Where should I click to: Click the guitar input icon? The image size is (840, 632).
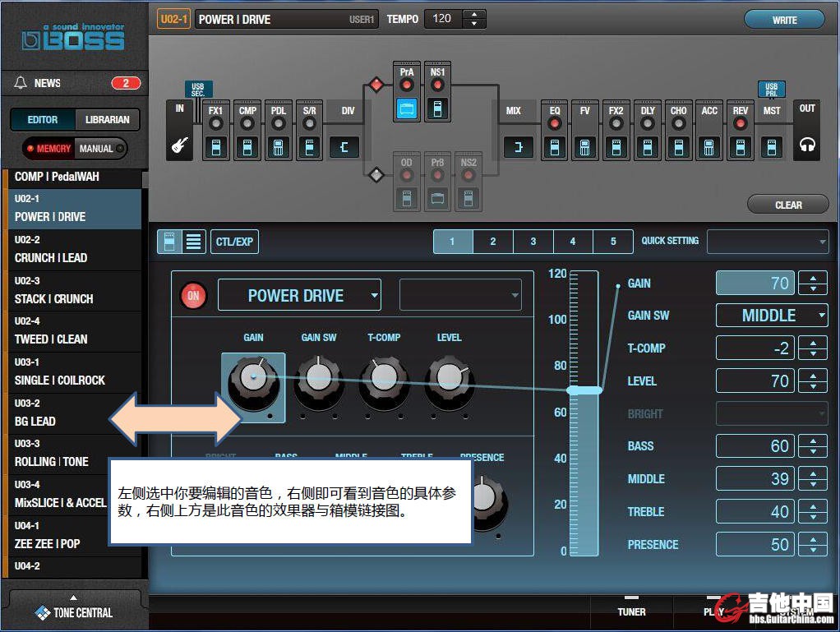179,145
